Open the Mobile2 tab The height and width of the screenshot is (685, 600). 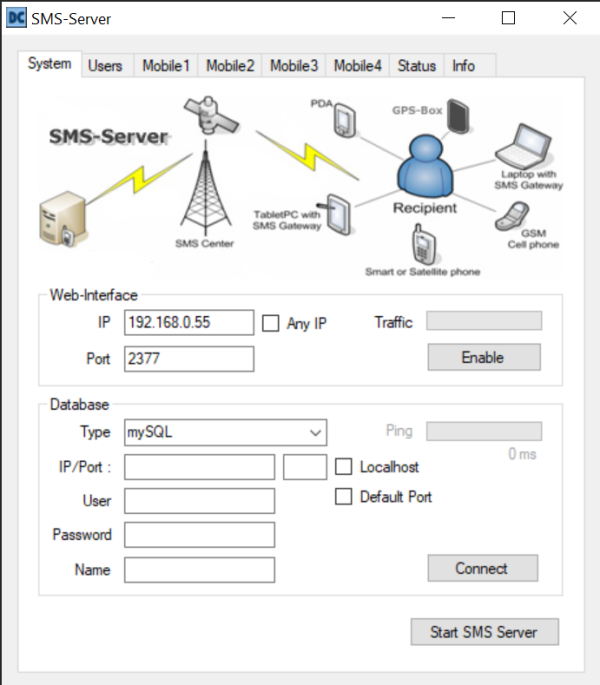[x=230, y=66]
